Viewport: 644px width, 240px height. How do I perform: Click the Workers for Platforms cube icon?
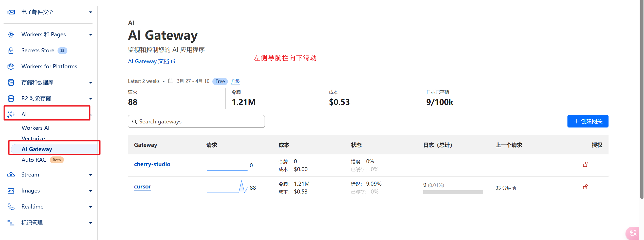pos(11,67)
